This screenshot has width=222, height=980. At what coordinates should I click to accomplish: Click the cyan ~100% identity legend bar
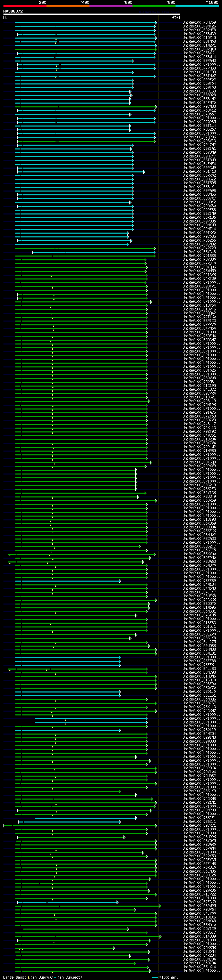coord(197,6)
